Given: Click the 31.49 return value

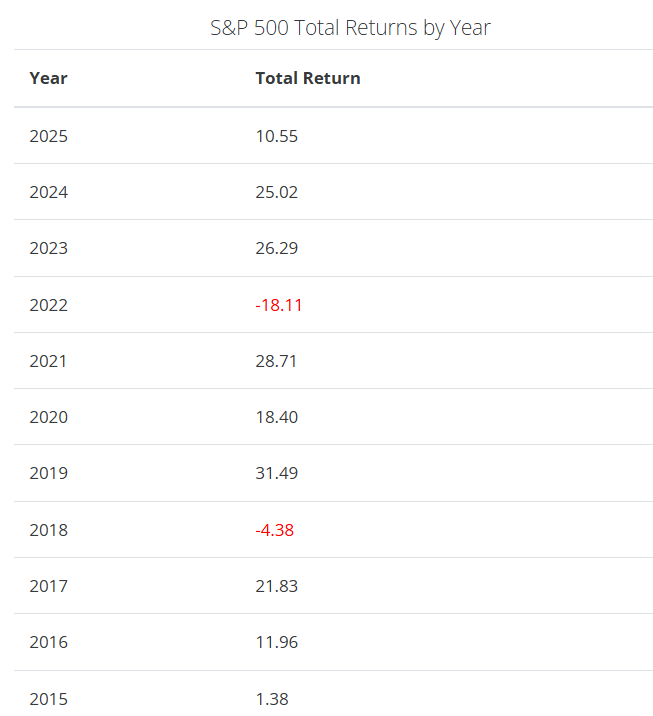Looking at the screenshot, I should (x=276, y=474).
